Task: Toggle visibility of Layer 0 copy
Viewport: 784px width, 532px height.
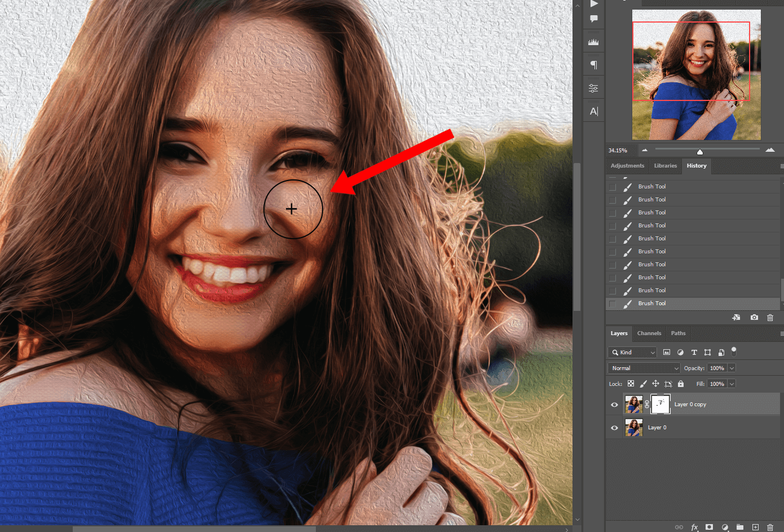Action: [614, 404]
